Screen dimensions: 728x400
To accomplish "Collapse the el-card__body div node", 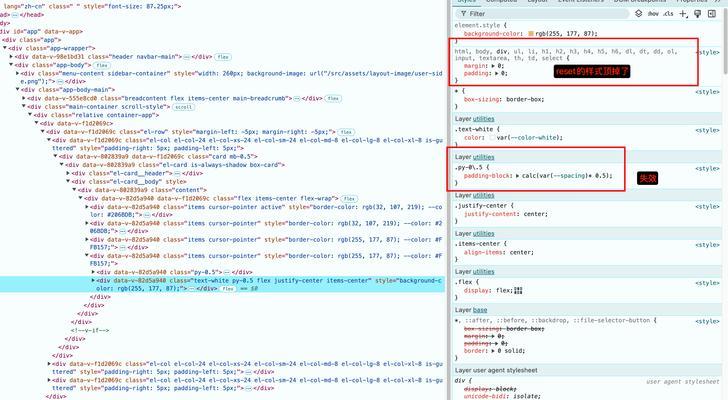I will (x=68, y=181).
